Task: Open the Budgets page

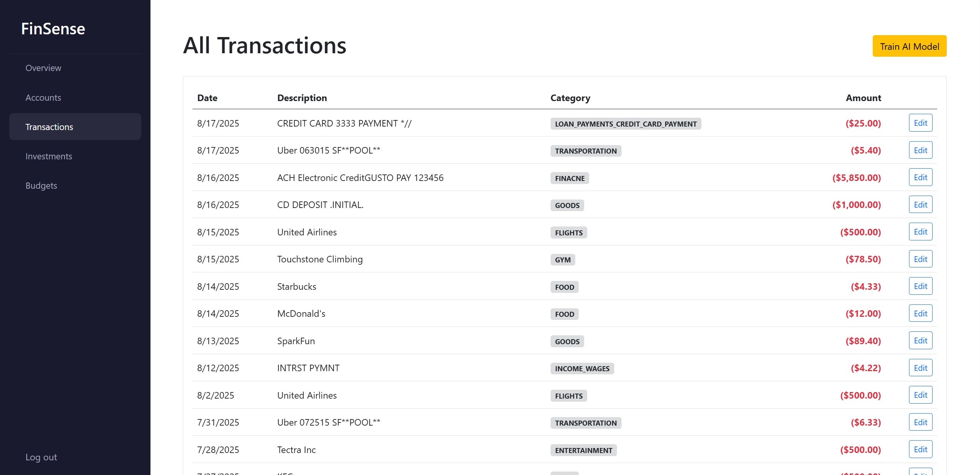Action: pos(41,186)
